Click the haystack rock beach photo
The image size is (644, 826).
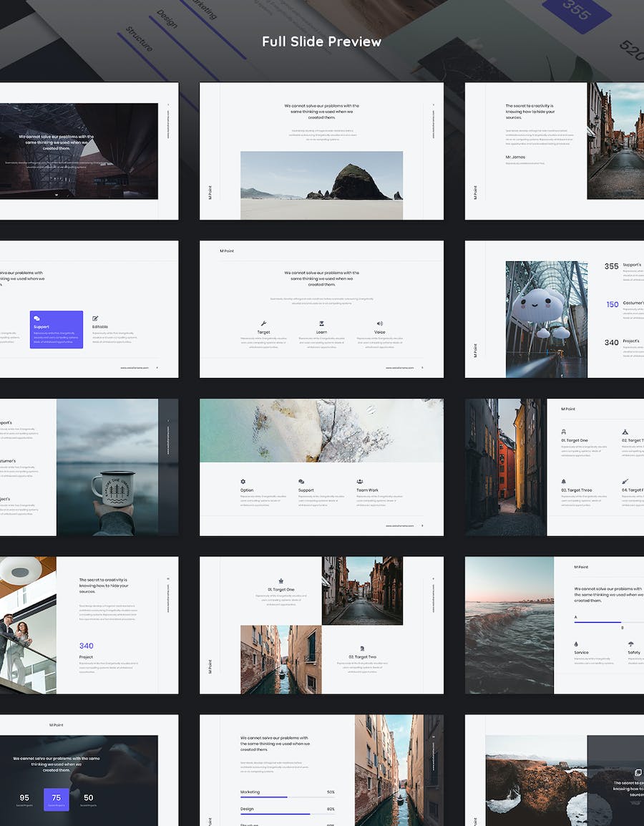[321, 185]
